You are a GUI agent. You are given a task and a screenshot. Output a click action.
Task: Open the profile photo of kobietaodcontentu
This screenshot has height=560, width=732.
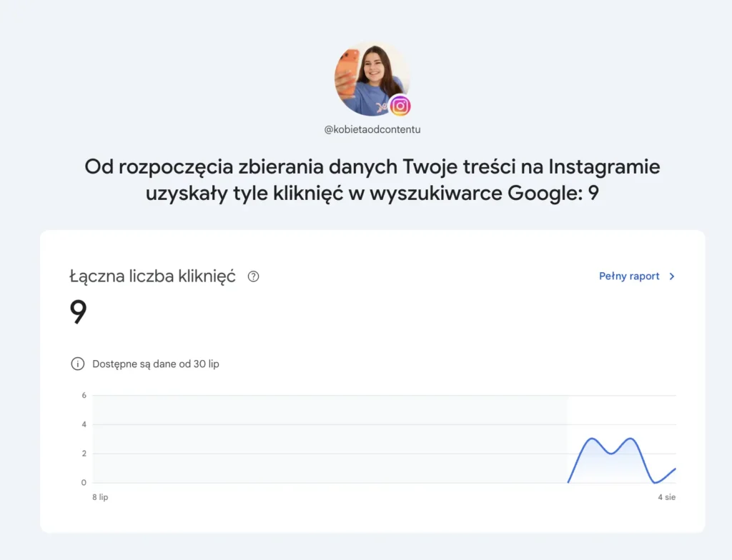[372, 79]
